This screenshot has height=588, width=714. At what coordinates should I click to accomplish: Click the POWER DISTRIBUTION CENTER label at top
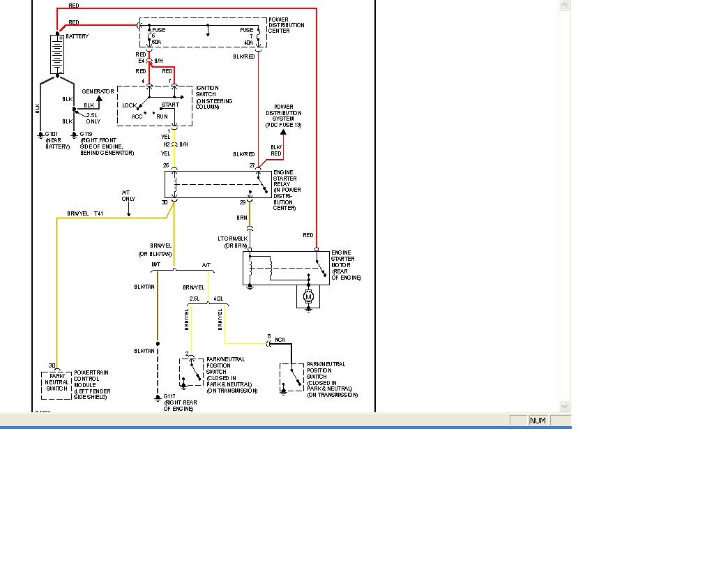(286, 25)
